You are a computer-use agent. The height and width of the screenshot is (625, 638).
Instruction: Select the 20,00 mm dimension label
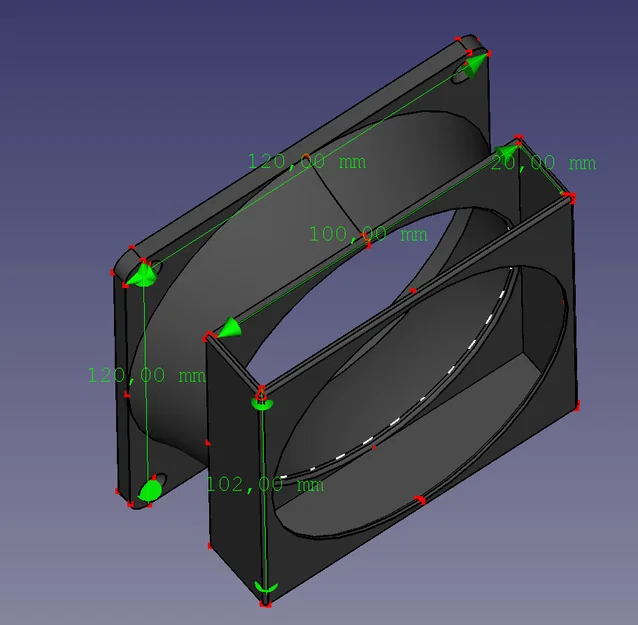pyautogui.click(x=544, y=163)
